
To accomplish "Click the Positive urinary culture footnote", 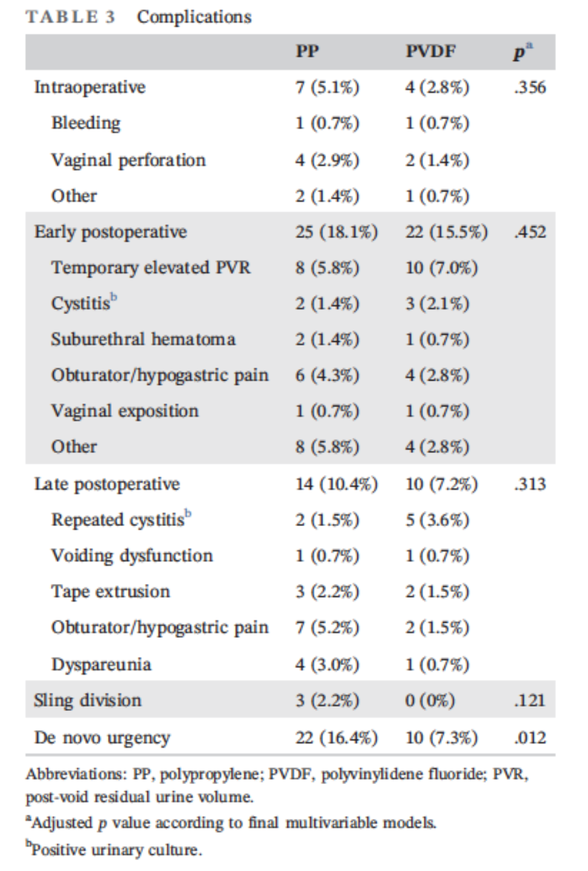I will (x=115, y=850).
